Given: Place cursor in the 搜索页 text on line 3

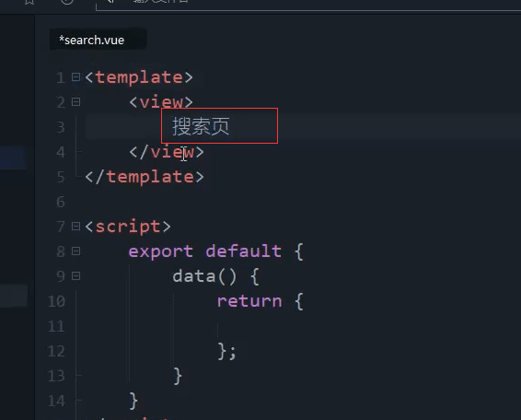Looking at the screenshot, I should pos(201,127).
